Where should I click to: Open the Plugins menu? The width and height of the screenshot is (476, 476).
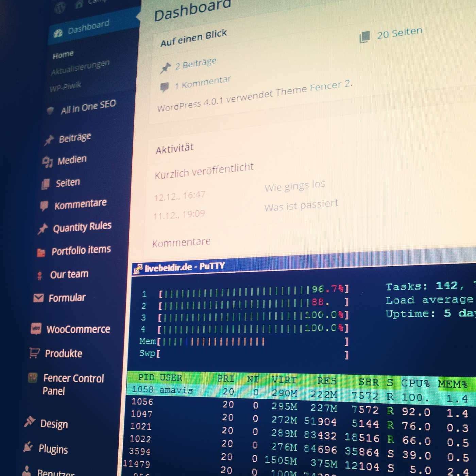click(x=53, y=449)
